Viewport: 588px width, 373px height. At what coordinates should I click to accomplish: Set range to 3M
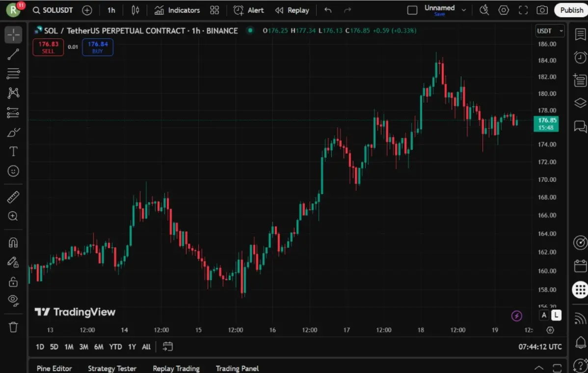click(83, 346)
